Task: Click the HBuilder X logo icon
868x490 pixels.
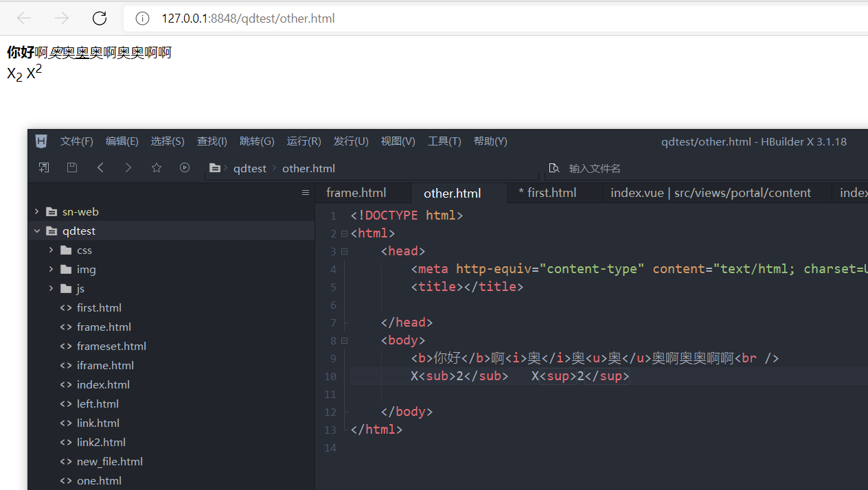Action: click(41, 141)
